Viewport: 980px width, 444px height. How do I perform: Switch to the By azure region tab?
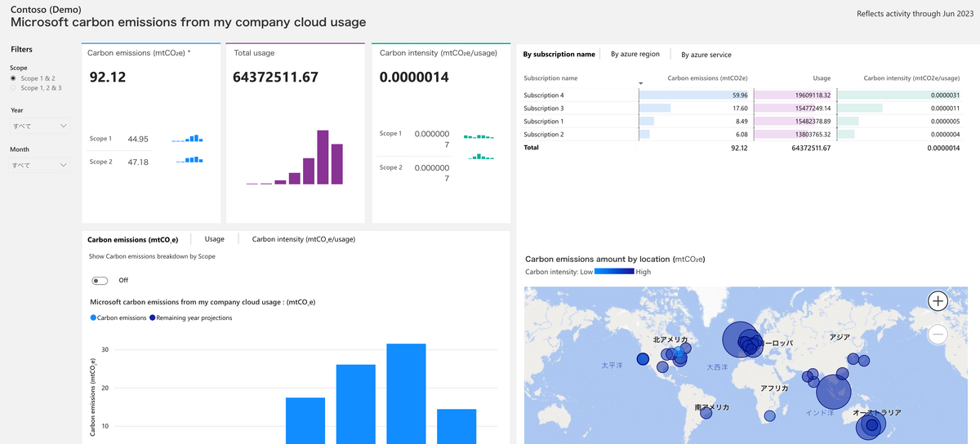635,55
